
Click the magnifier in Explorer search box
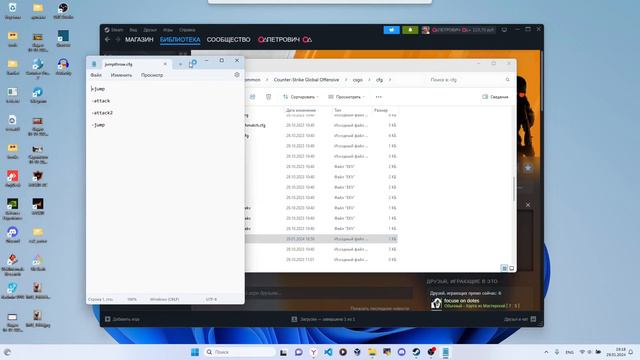(x=507, y=80)
